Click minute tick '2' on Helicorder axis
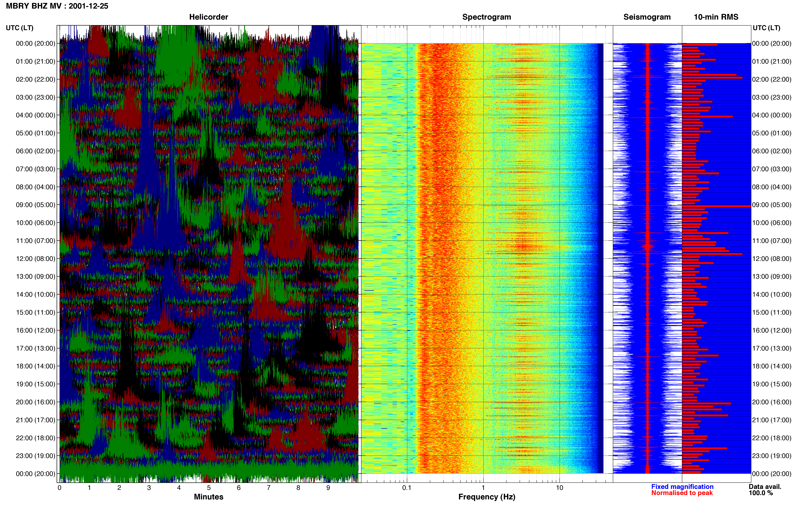The width and height of the screenshot is (812, 508). (x=119, y=488)
